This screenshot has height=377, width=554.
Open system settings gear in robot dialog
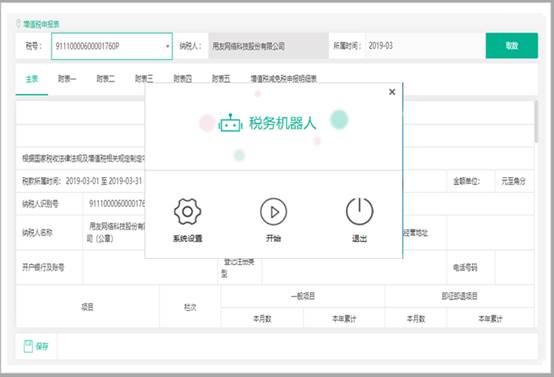coord(188,212)
